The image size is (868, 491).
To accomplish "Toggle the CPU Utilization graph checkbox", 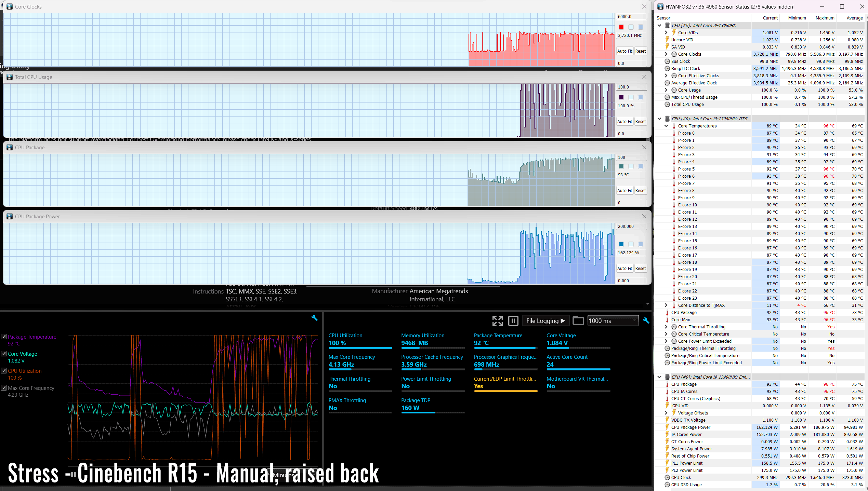I will click(x=4, y=371).
